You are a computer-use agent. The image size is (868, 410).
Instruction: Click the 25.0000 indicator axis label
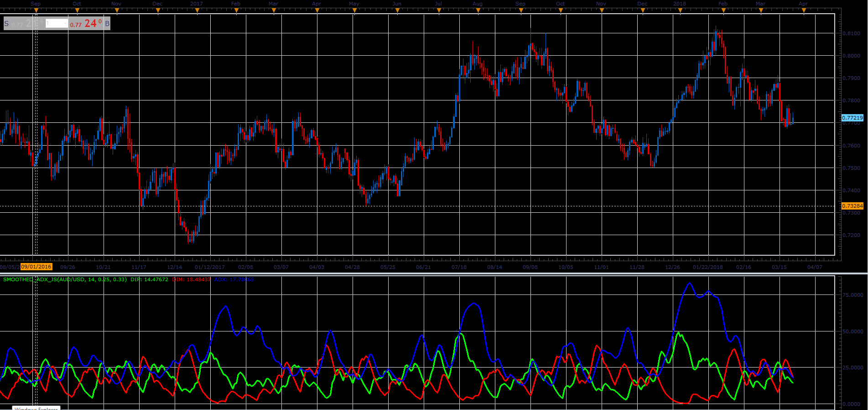tap(852, 368)
